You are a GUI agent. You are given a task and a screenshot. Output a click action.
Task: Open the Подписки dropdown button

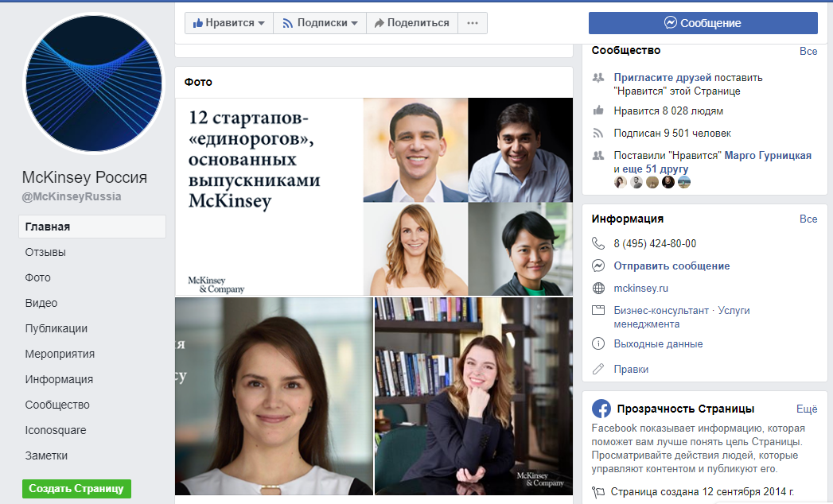click(320, 23)
